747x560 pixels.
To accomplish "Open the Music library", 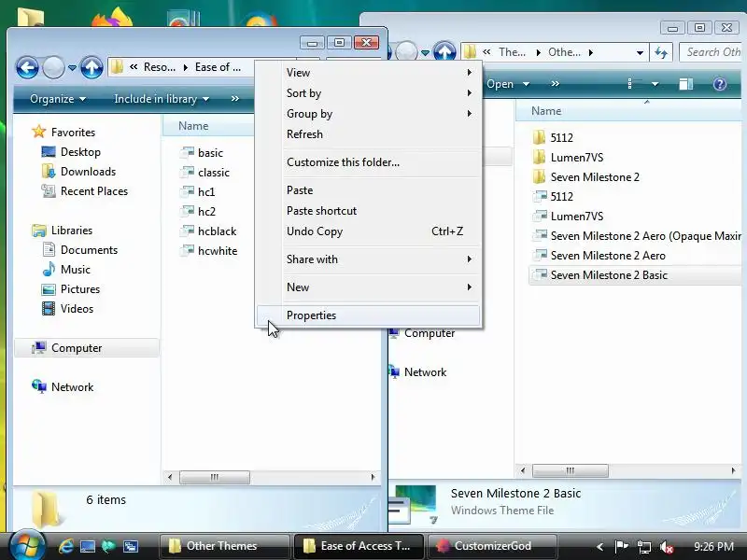I will pyautogui.click(x=66, y=270).
